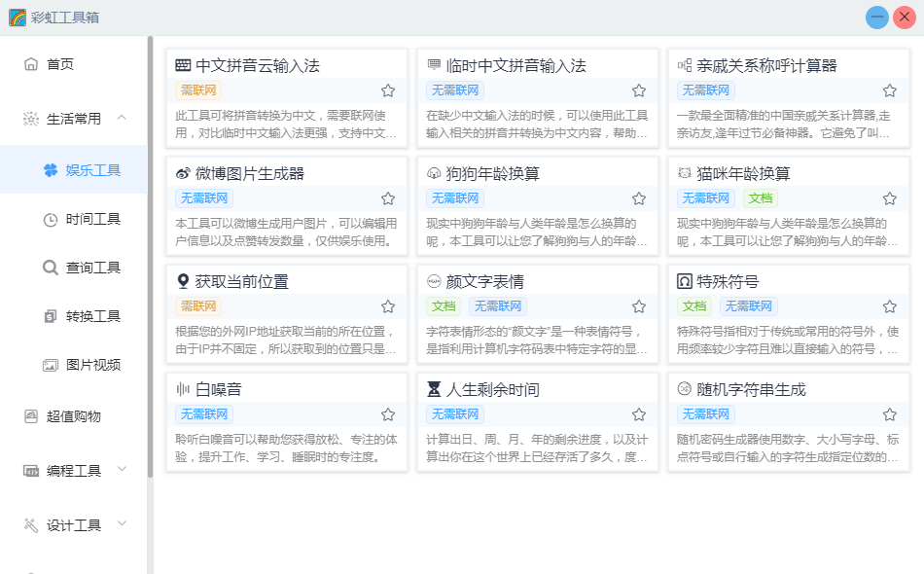924x574 pixels.
Task: Click the clock icon for 时间工具
Action: tap(51, 219)
